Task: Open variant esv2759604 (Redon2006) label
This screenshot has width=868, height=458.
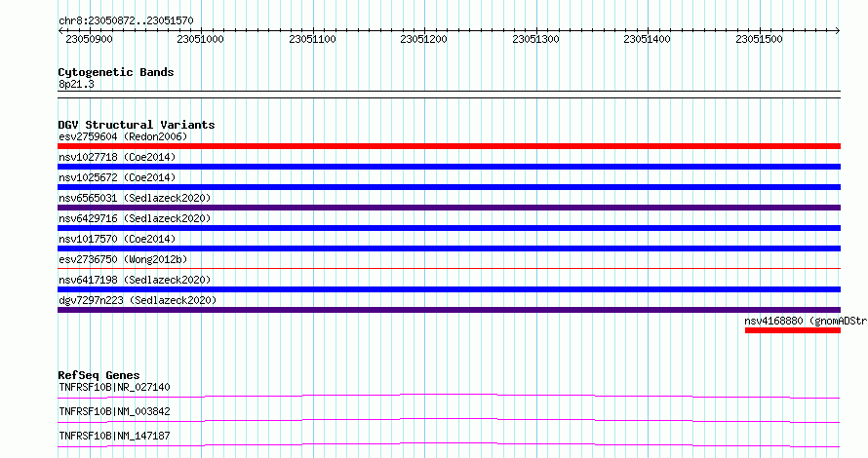Action: (x=123, y=136)
